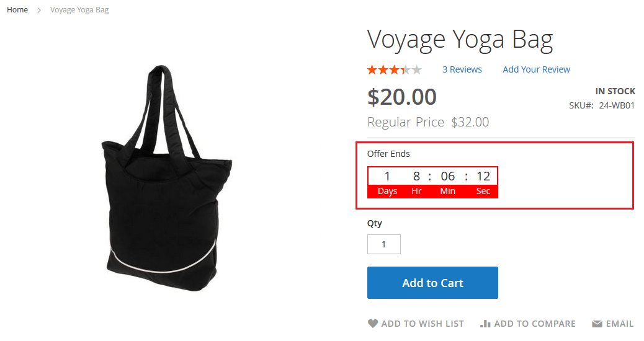Click the $20.00 special price
644x341 pixels.
(x=401, y=97)
